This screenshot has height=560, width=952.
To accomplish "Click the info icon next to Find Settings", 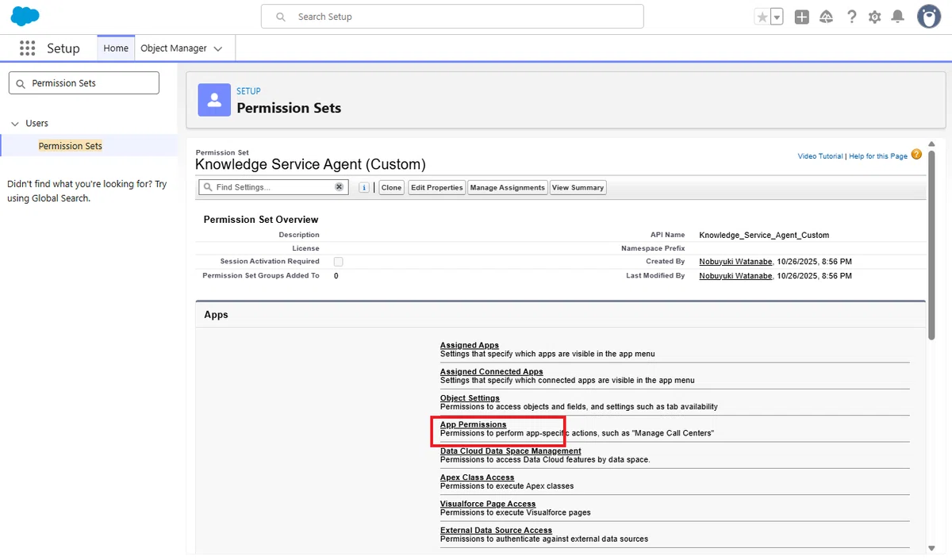I will coord(364,187).
